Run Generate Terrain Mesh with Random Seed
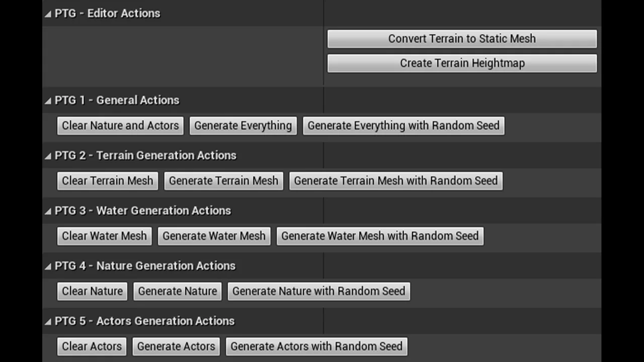 pos(396,181)
